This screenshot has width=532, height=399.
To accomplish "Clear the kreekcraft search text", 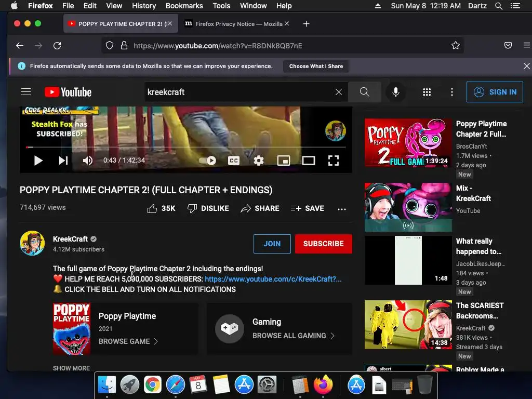I will [x=339, y=92].
